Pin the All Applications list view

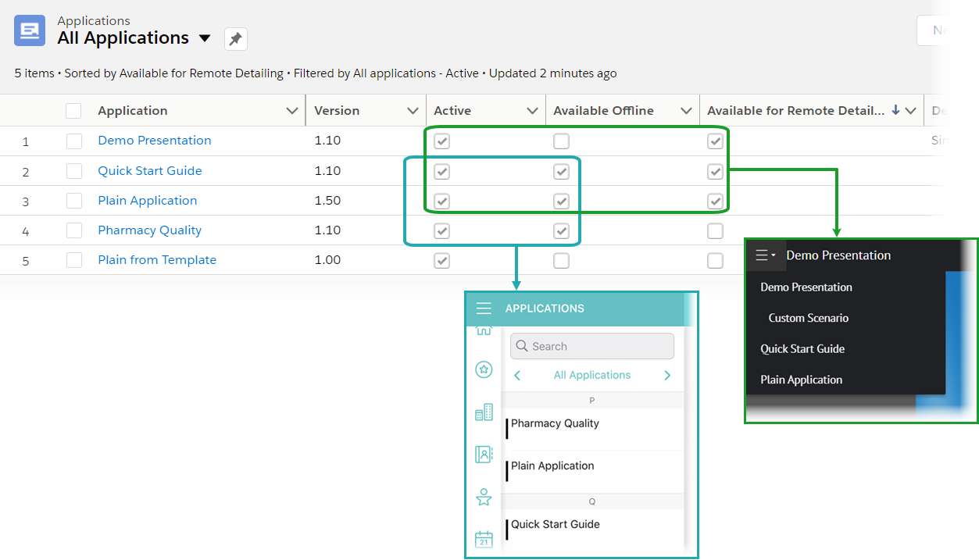pyautogui.click(x=235, y=38)
